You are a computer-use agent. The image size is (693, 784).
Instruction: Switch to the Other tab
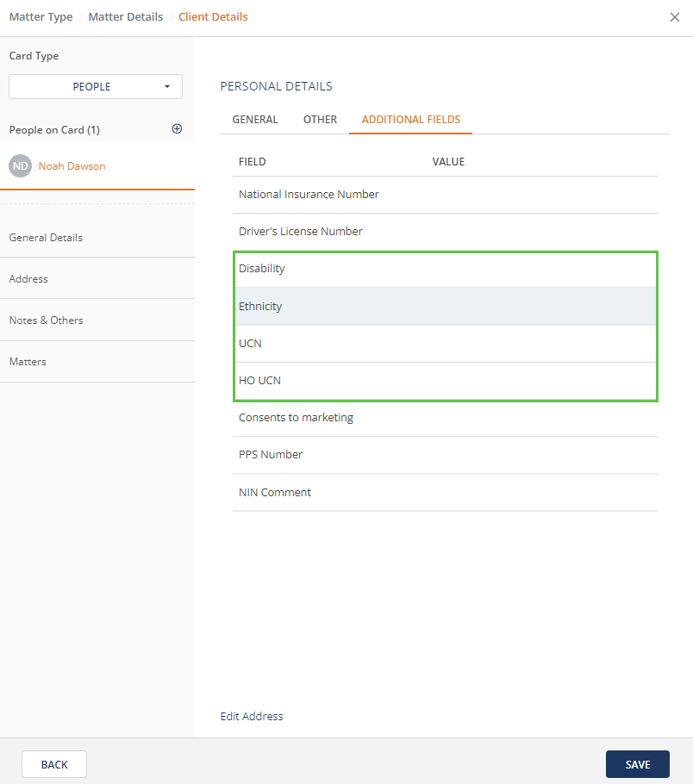coord(320,120)
